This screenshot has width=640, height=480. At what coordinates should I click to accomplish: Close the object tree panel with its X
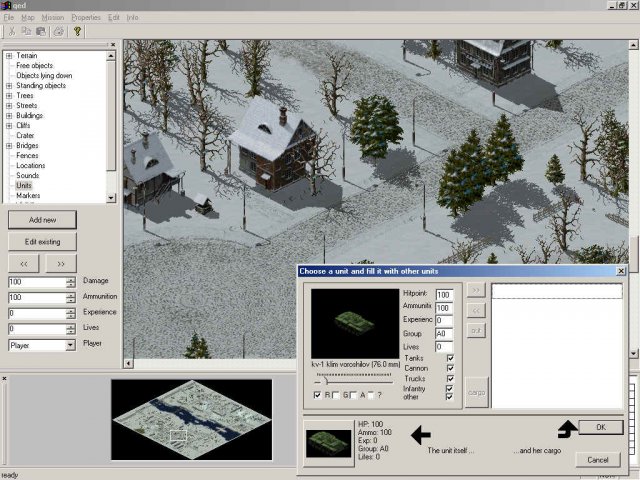click(x=112, y=44)
